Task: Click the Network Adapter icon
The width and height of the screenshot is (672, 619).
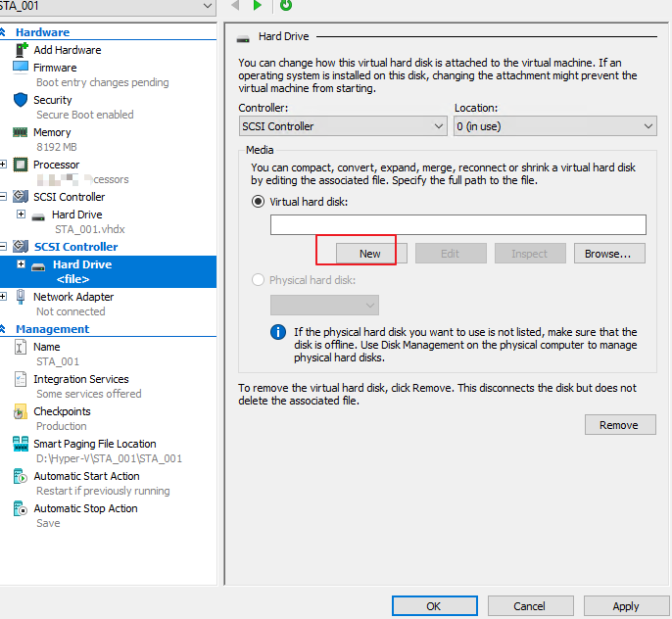Action: (x=21, y=297)
